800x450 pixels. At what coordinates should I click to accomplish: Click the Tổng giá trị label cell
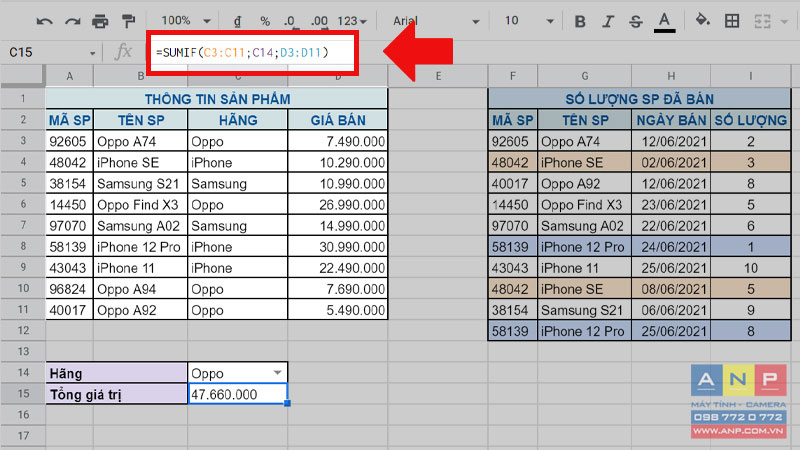[x=116, y=394]
